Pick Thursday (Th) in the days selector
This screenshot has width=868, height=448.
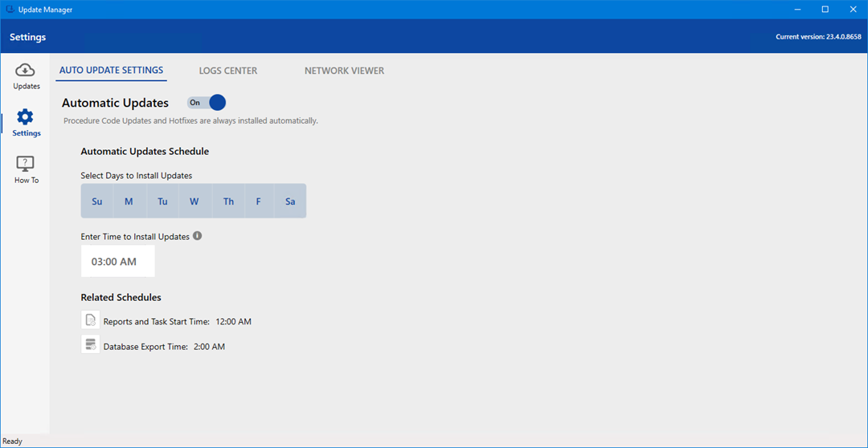coord(228,202)
